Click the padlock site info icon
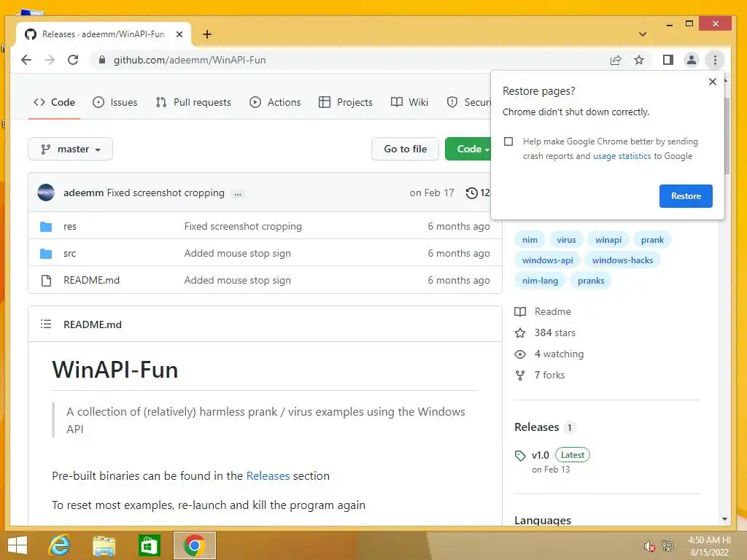This screenshot has height=560, width=747. 101,60
